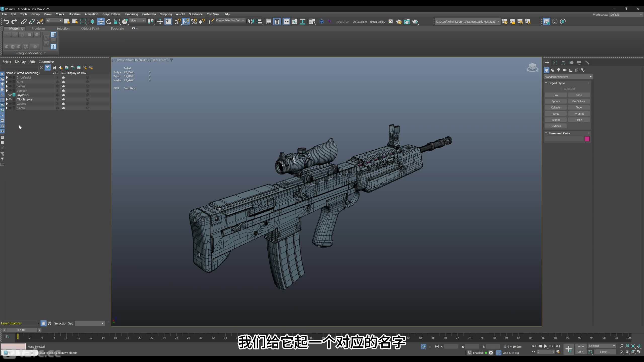This screenshot has width=644, height=362.
Task: Click the Plane primitive button
Action: [x=579, y=120]
